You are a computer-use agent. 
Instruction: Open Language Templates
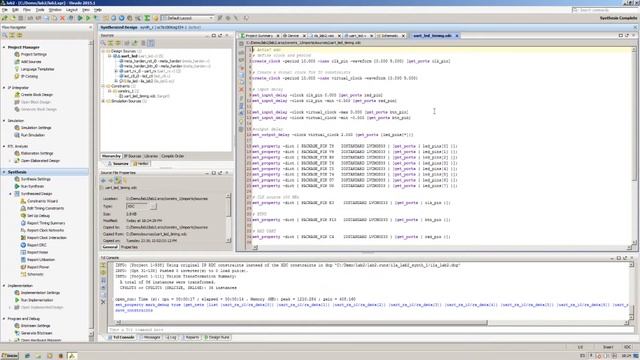pyautogui.click(x=38, y=69)
